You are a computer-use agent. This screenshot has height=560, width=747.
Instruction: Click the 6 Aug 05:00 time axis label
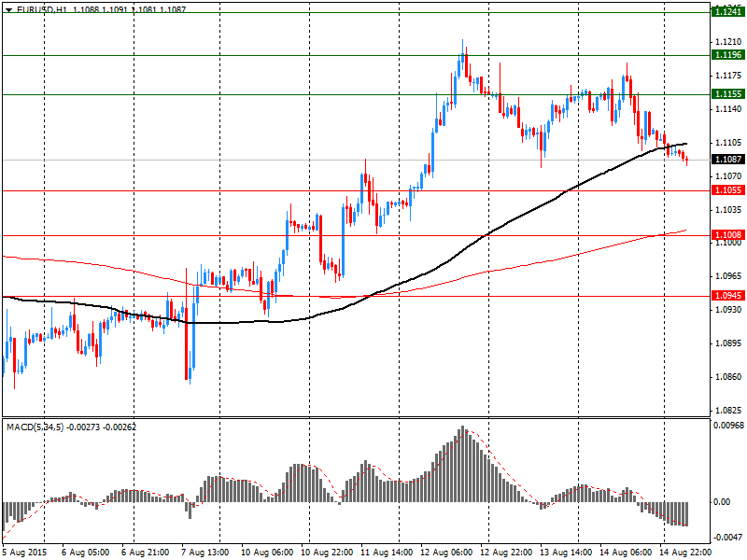coord(85,553)
